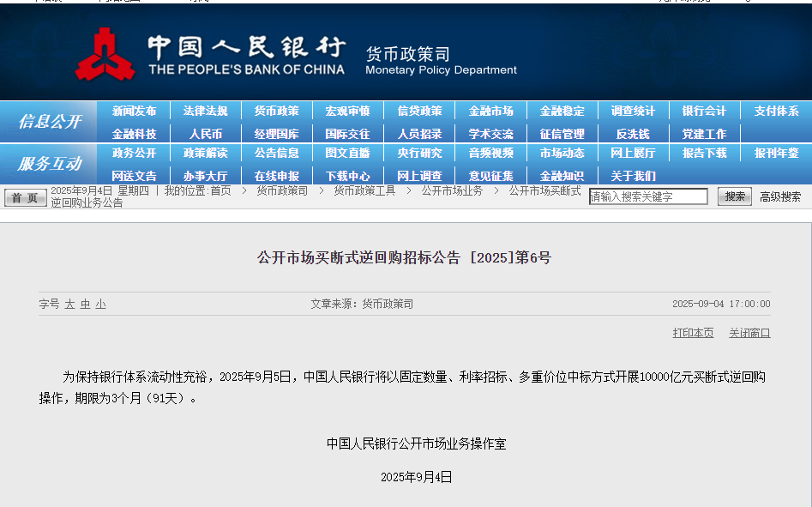This screenshot has width=812, height=507.
Task: Open 人民币 navigation item
Action: coord(205,134)
